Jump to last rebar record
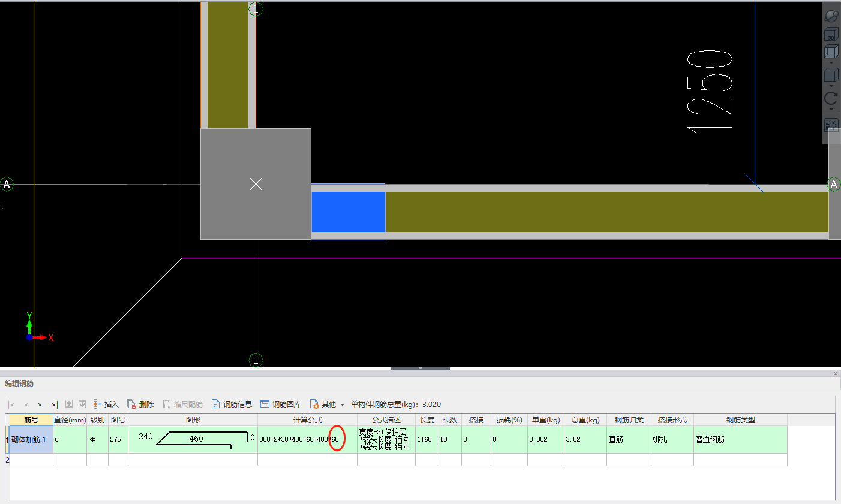The height and width of the screenshot is (504, 841). [x=54, y=405]
